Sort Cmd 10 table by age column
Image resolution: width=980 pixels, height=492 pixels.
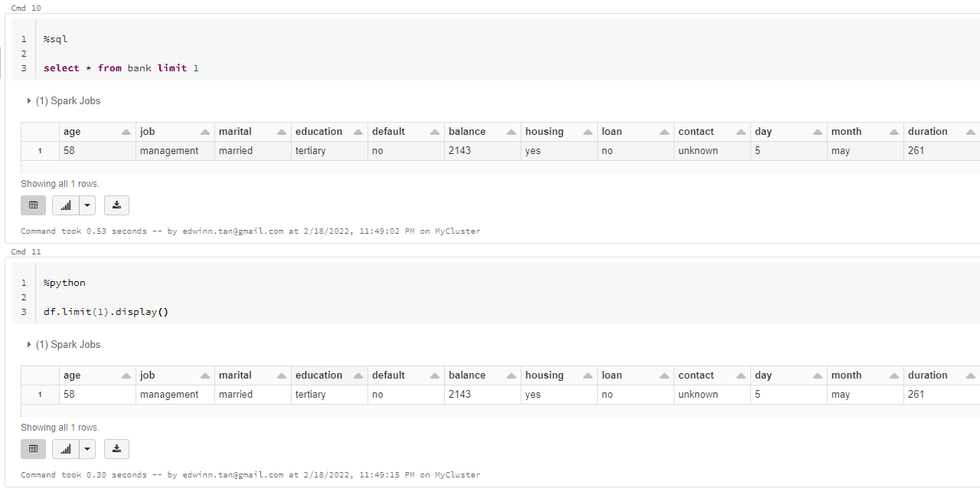pos(127,131)
